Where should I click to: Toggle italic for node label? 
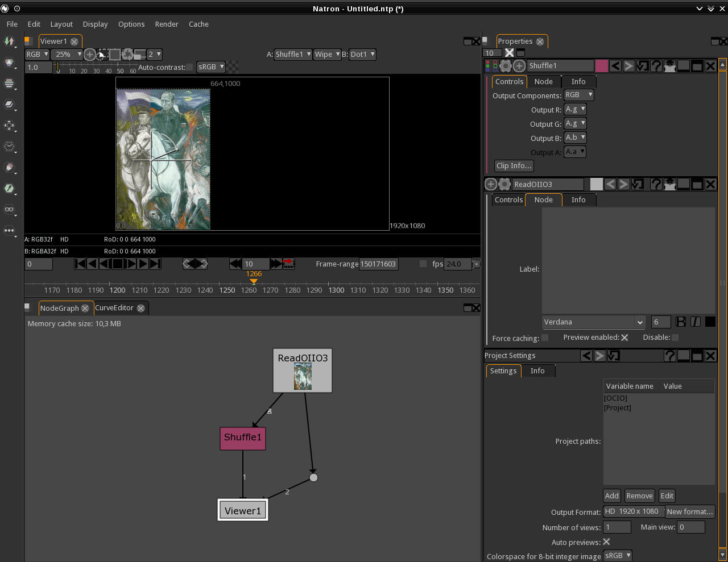click(696, 322)
